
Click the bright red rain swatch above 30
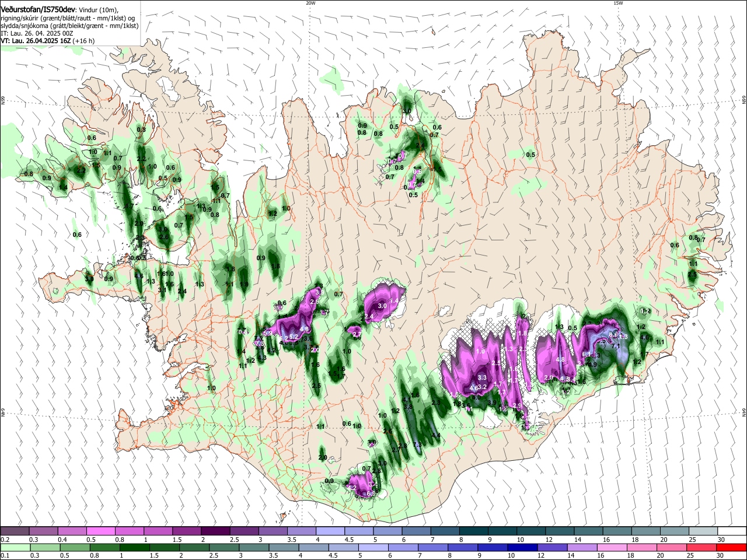click(732, 547)
